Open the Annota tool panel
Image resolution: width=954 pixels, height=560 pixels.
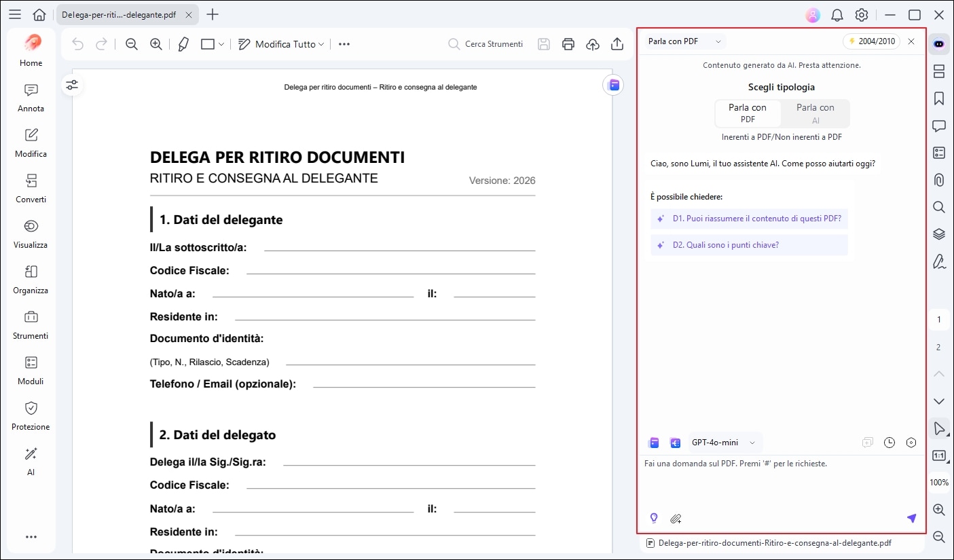click(x=31, y=98)
